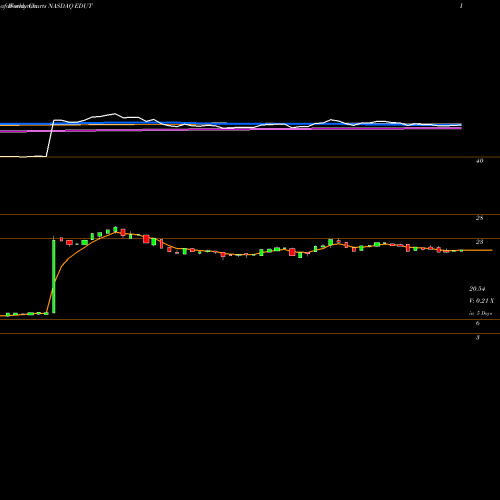Click the 'in 5 Days' text
The width and height of the screenshot is (500, 500).
click(480, 313)
